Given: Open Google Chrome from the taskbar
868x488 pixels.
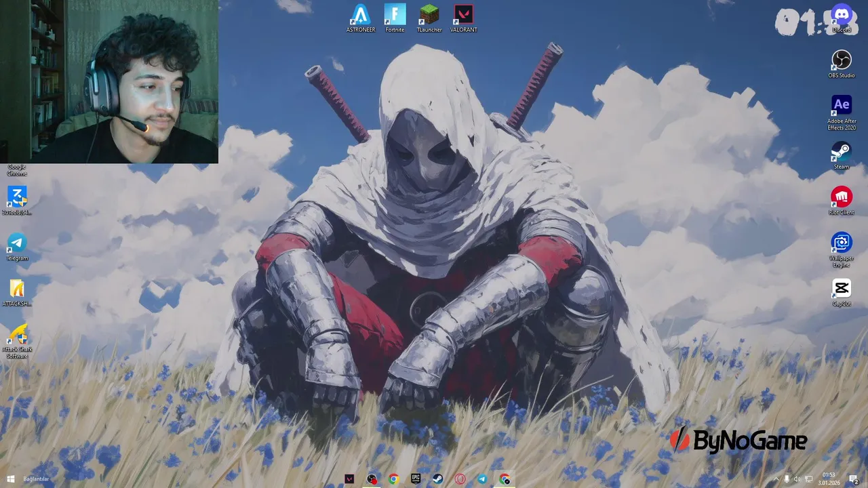Looking at the screenshot, I should 393,479.
